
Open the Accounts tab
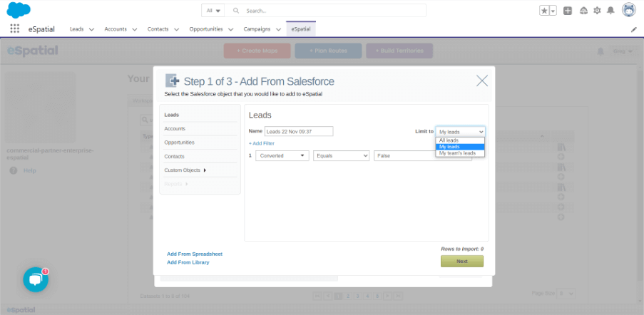[116, 29]
